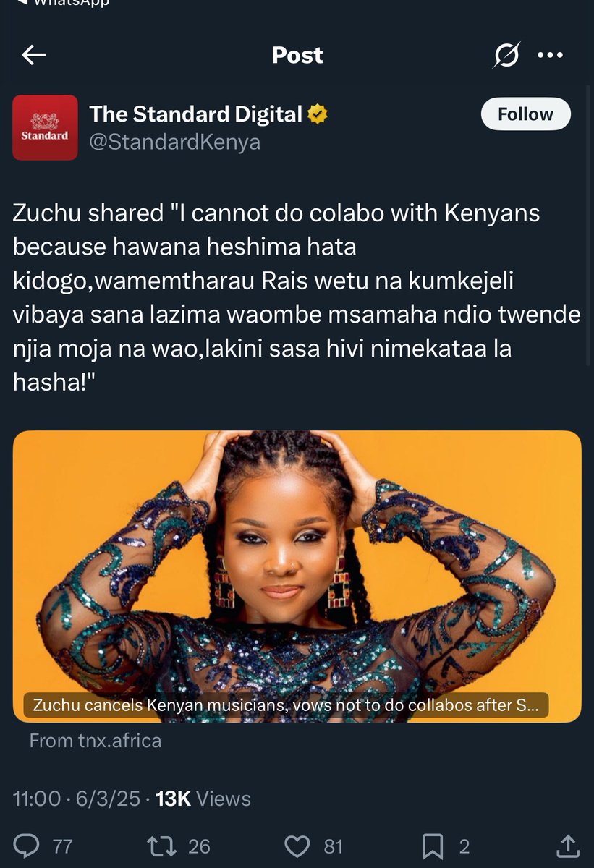Tap the back arrow icon
The width and height of the screenshot is (594, 868).
click(34, 55)
